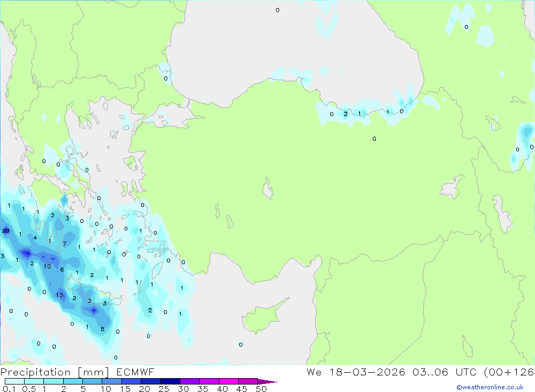Click the '0.5' legend scale label
535x392 pixels.
tap(29, 389)
